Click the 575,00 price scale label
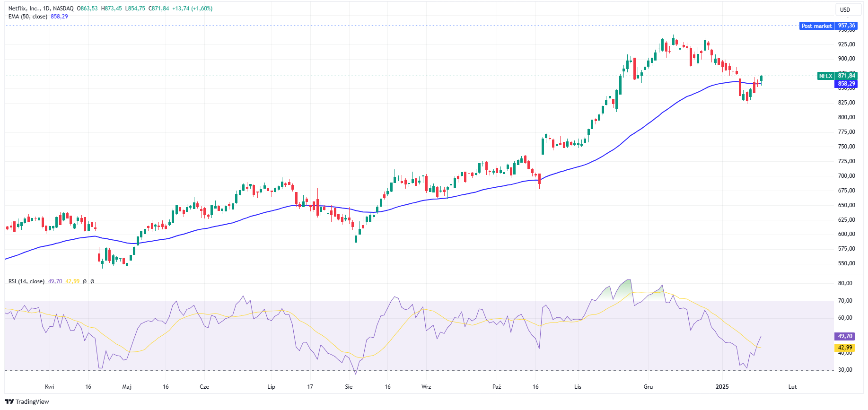Screen dimensions: 868x410 pyautogui.click(x=846, y=249)
